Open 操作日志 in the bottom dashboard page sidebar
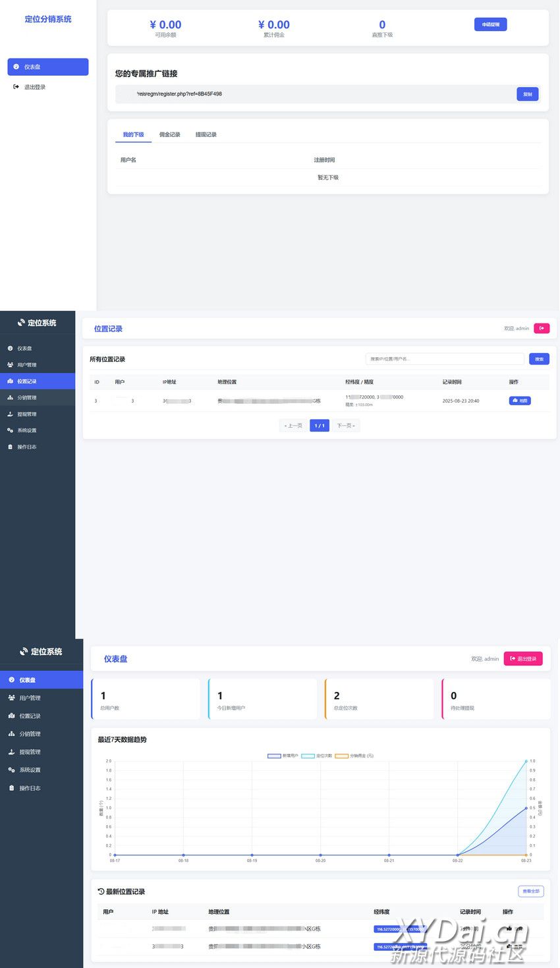Screen dimensions: 560x968 tap(30, 788)
